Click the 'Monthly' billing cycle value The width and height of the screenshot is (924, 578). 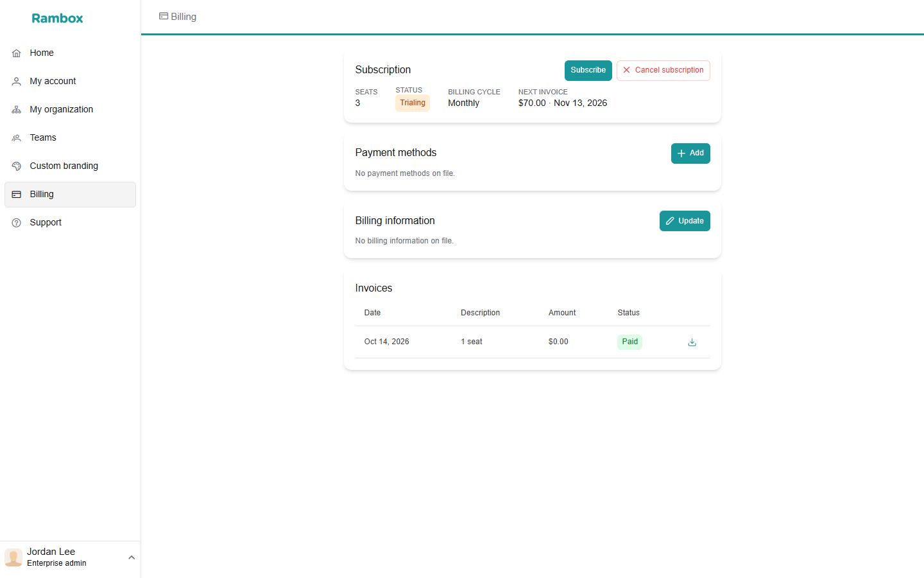[x=464, y=103]
